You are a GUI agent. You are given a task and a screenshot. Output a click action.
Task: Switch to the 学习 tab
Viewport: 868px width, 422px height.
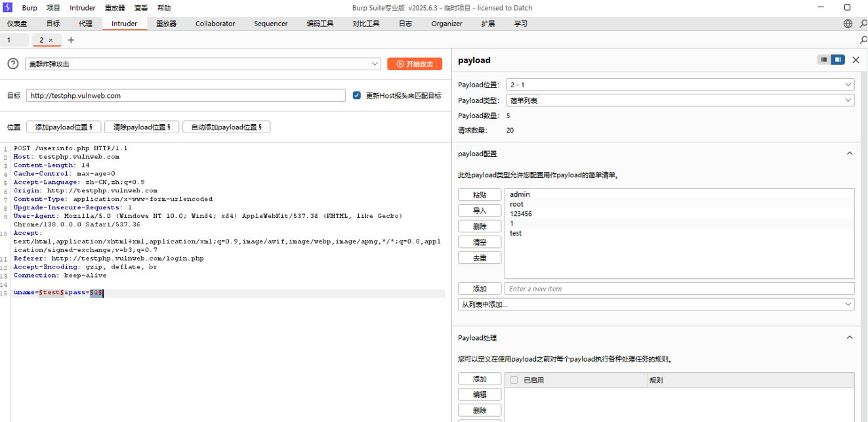[521, 24]
